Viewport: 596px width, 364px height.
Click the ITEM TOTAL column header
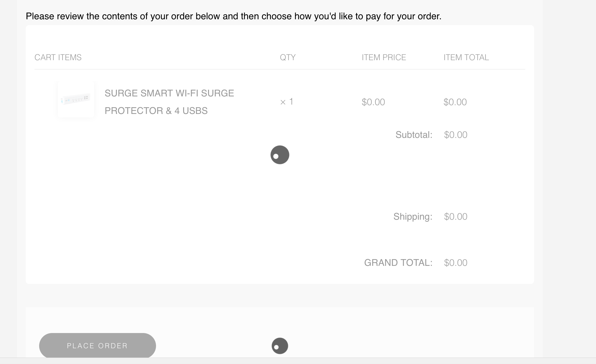point(466,57)
